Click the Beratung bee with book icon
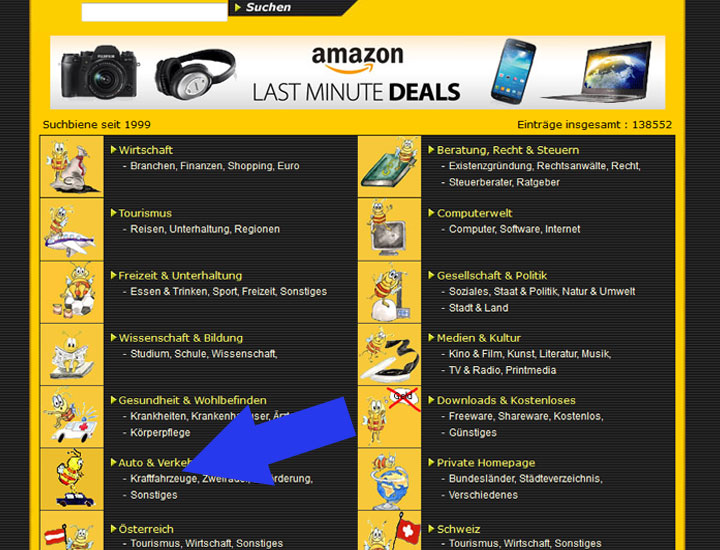720x550 pixels. (x=389, y=167)
